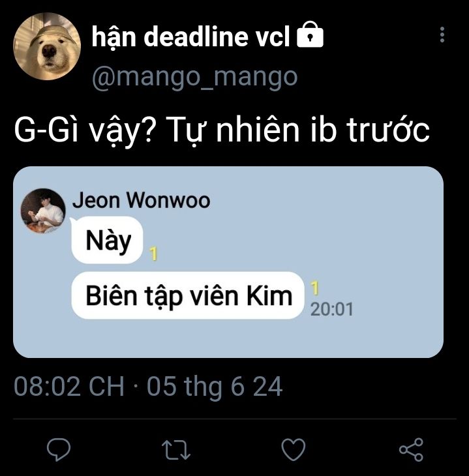Open the hận deadline vcl display name
Viewport: 469px width, 476px height.
(190, 36)
